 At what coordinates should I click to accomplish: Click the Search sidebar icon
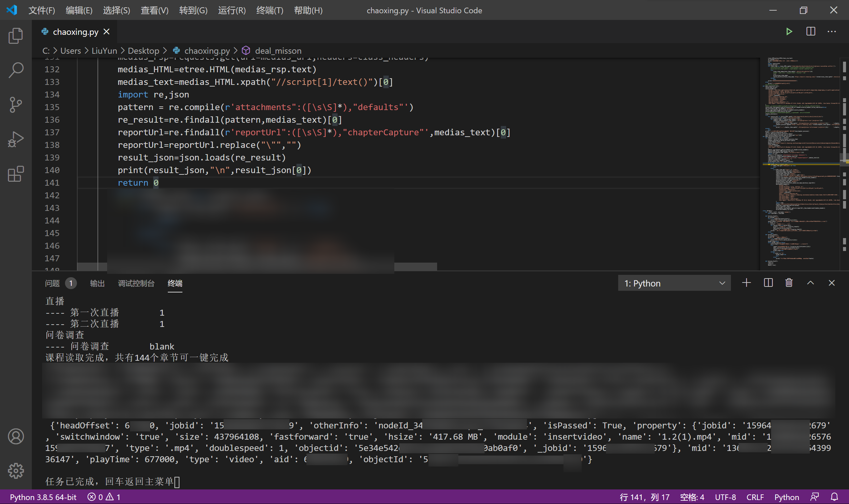pos(16,70)
